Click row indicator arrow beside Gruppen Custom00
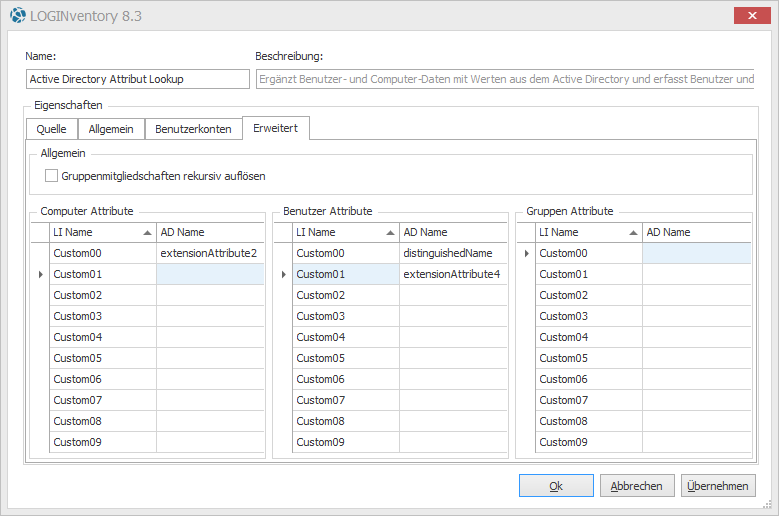The height and width of the screenshot is (516, 779). click(x=527, y=253)
